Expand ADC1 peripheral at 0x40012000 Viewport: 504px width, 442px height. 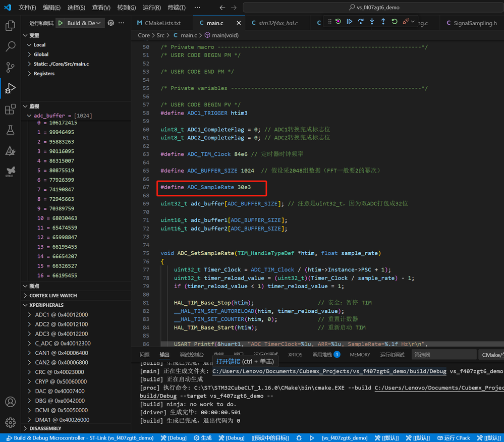29,315
